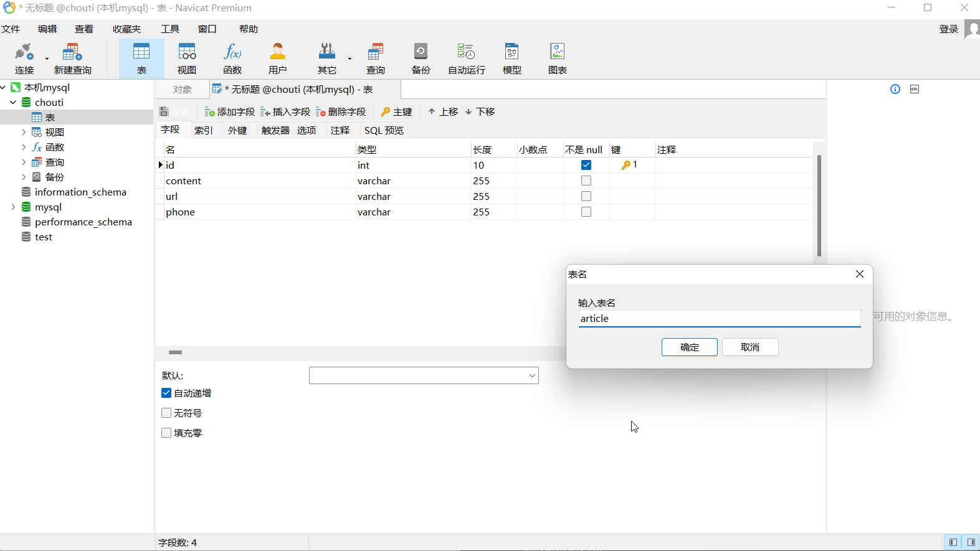Open the 图表 charts toolbar icon

557,59
